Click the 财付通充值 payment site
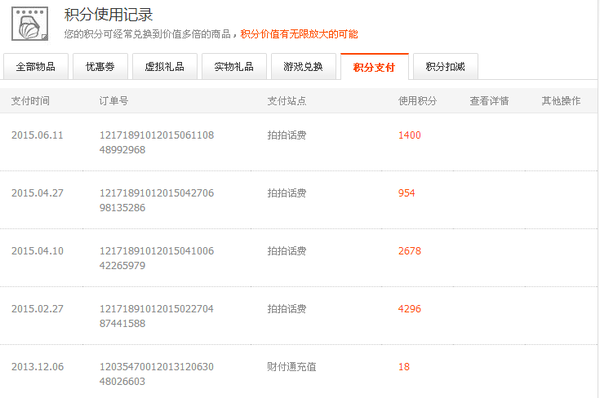The image size is (600, 398). pyautogui.click(x=292, y=367)
